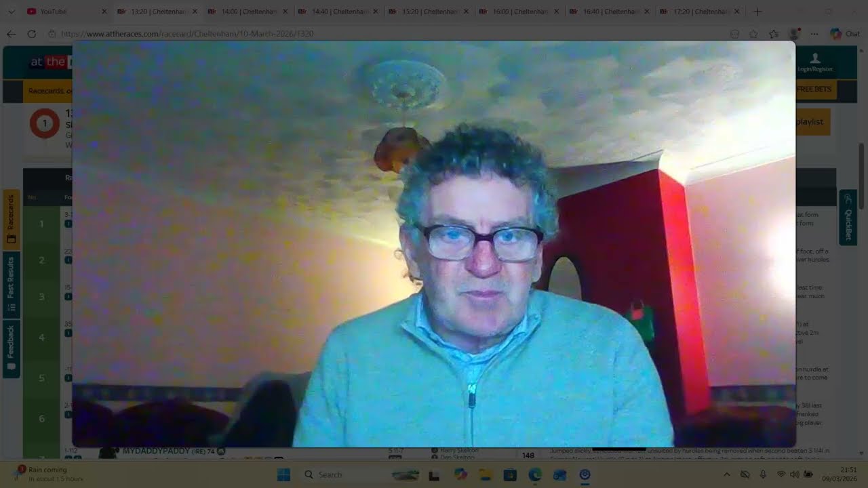Open the Copilot Chat button
The width and height of the screenshot is (868, 488).
(x=844, y=34)
